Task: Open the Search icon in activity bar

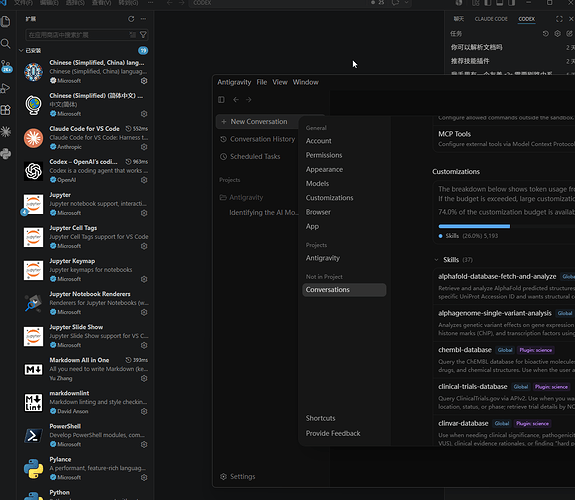Action: (x=6, y=44)
